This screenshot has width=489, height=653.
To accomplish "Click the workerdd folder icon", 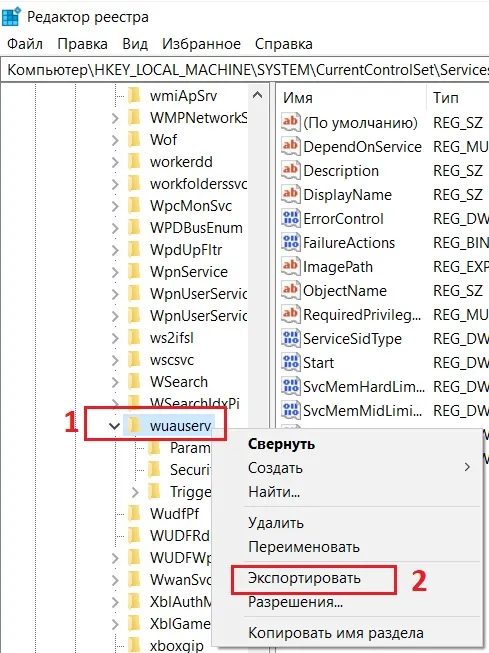I will pyautogui.click(x=134, y=162).
